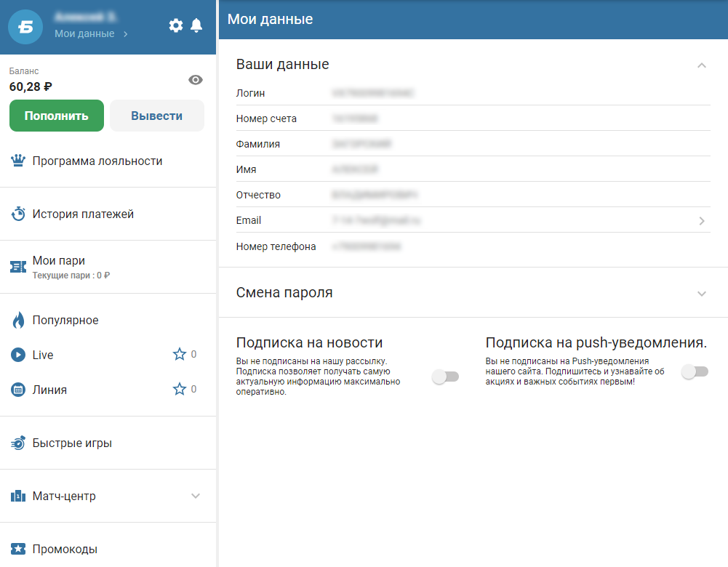Click the payment history clock icon
This screenshot has height=567, width=728.
click(18, 214)
